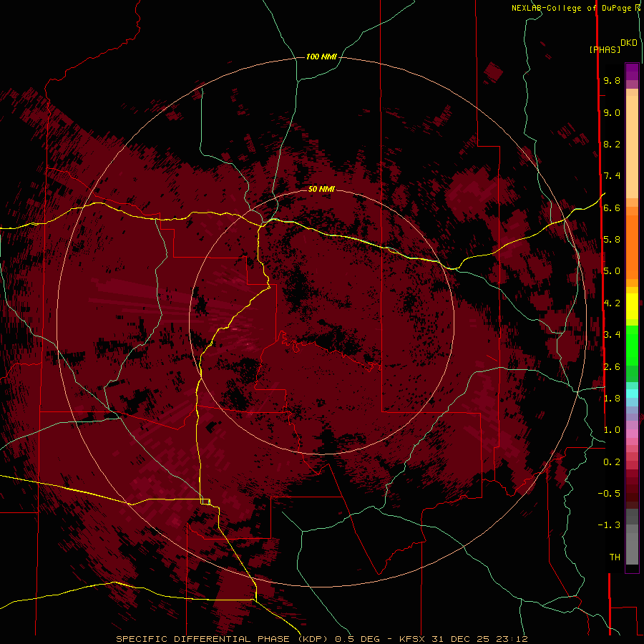Viewport: 644px width, 644px height.
Task: Click the 2.6 legend value
Action: click(612, 367)
